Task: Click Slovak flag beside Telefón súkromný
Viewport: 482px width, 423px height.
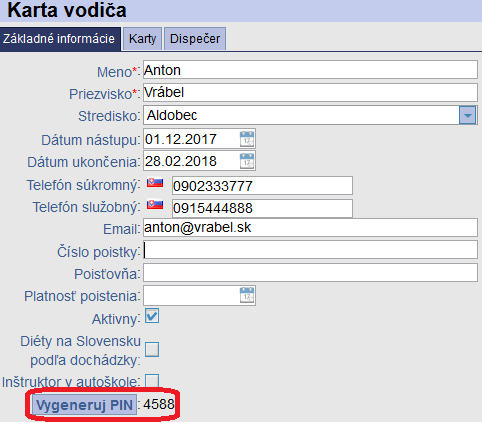Action: pos(155,183)
